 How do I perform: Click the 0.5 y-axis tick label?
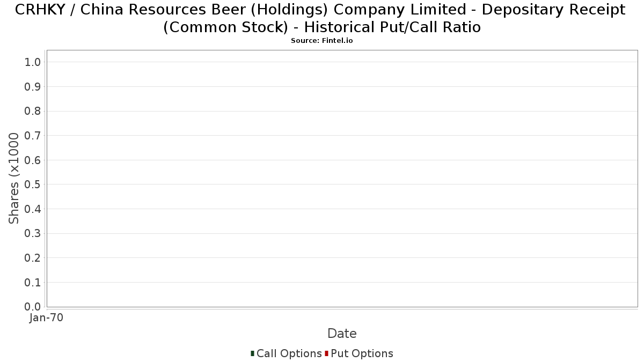click(x=33, y=184)
